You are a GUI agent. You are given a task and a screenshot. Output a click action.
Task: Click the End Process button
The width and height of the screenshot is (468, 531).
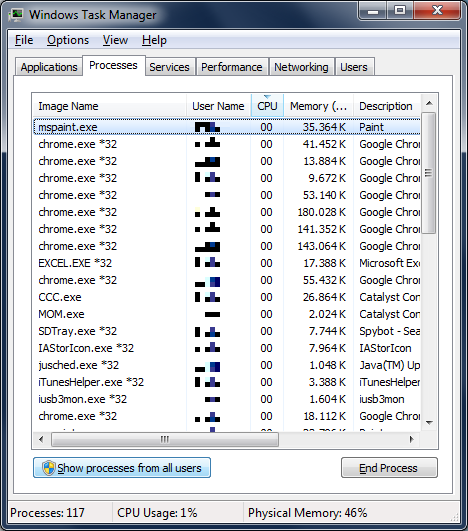[x=389, y=468]
